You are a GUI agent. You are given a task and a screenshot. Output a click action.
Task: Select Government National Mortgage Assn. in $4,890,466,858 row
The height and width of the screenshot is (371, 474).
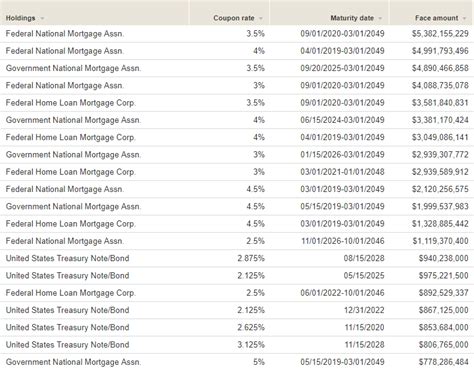coord(73,68)
